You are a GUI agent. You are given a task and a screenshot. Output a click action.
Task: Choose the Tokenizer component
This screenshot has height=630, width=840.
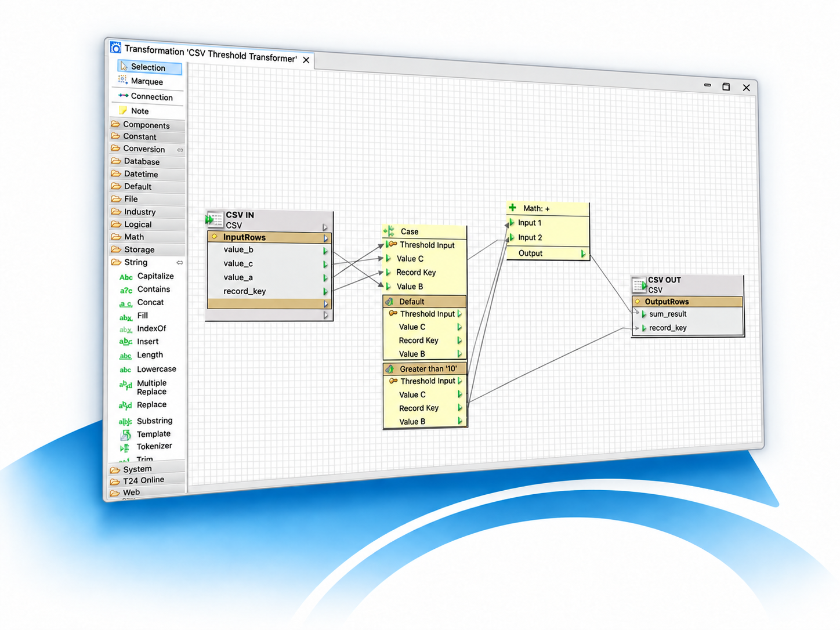(x=146, y=447)
